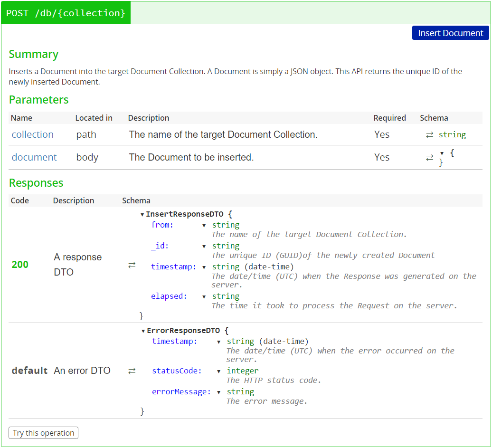This screenshot has width=492, height=448.
Task: Click the Located in column header
Action: [94, 118]
